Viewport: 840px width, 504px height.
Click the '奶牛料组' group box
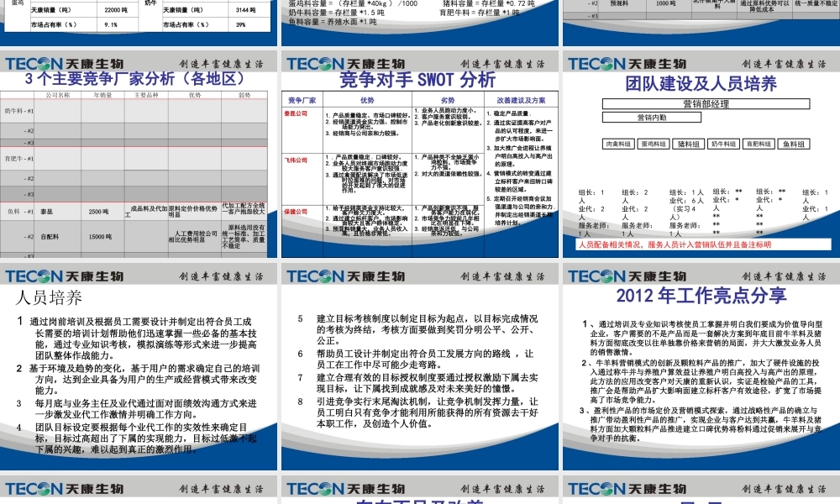723,144
